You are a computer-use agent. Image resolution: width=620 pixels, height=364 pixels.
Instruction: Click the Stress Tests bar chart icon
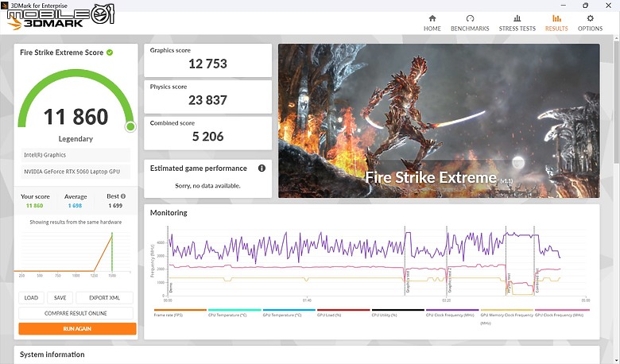click(517, 18)
